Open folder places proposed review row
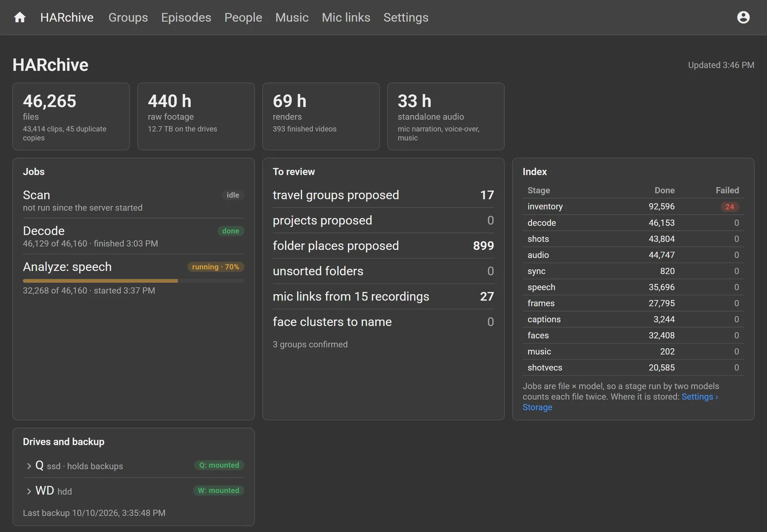This screenshot has width=767, height=532. click(x=383, y=246)
